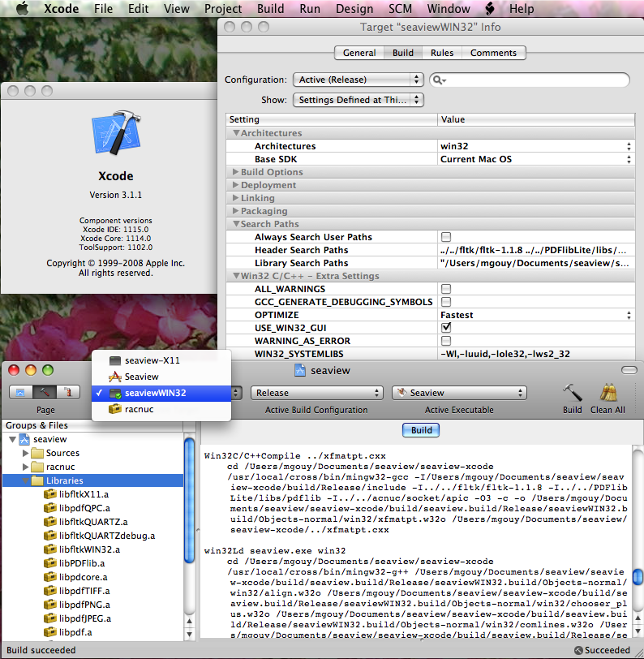Click the Clean All broom icon

[x=608, y=393]
